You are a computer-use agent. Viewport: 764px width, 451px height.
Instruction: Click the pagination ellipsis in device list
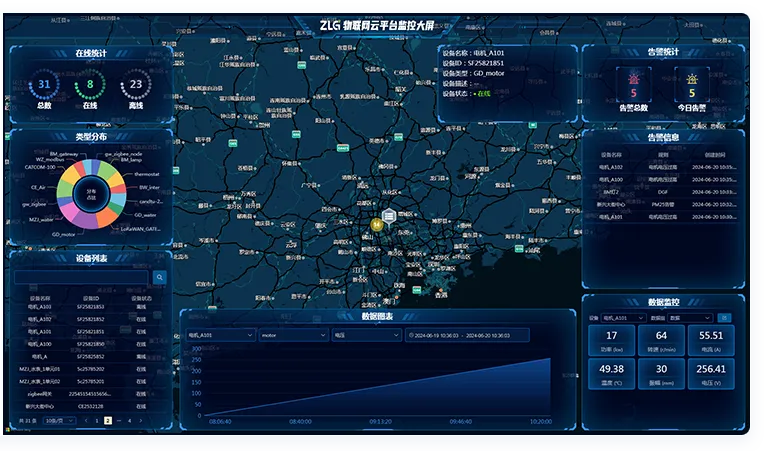tap(119, 420)
